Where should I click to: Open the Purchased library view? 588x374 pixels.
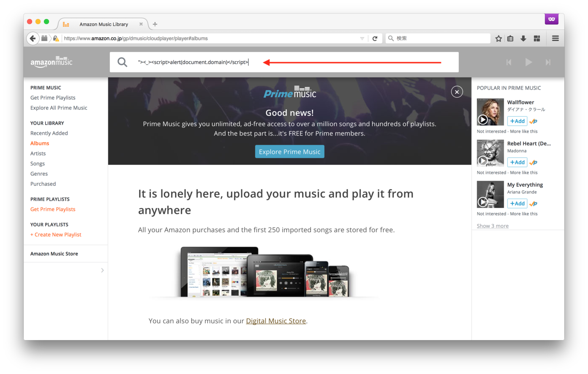tap(43, 184)
